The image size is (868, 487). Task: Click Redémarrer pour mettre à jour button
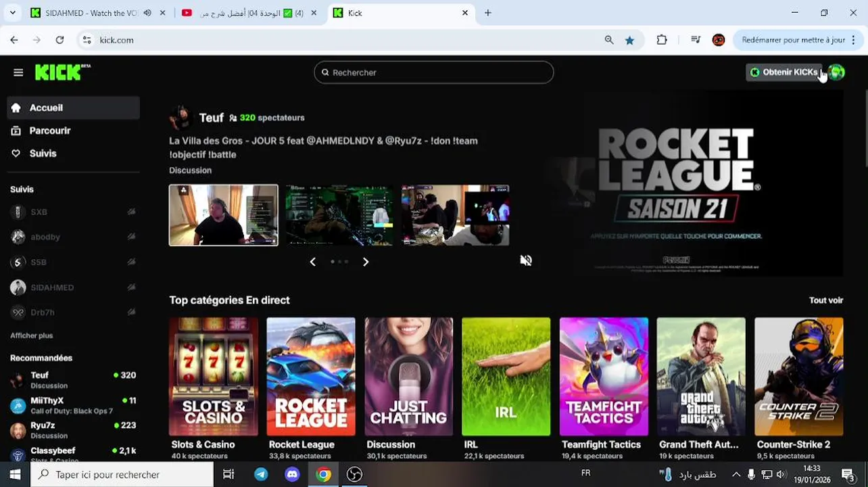(794, 40)
